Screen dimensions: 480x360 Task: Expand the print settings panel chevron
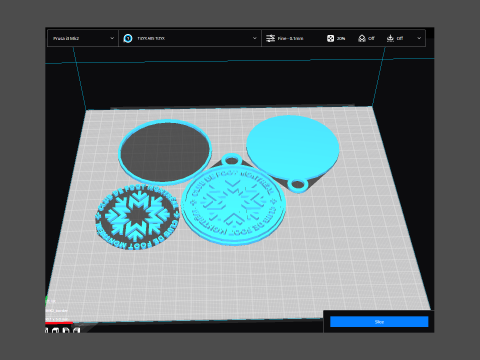[x=419, y=38]
